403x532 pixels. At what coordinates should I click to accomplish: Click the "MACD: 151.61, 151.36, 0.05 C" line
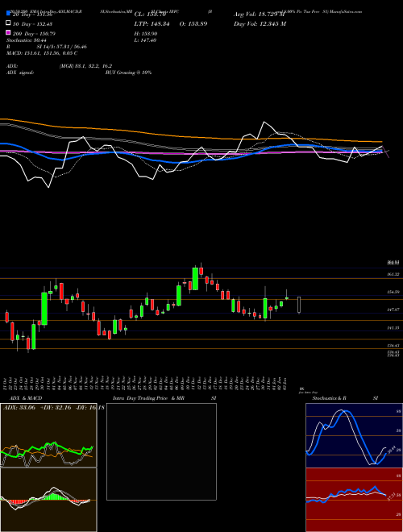pos(42,53)
